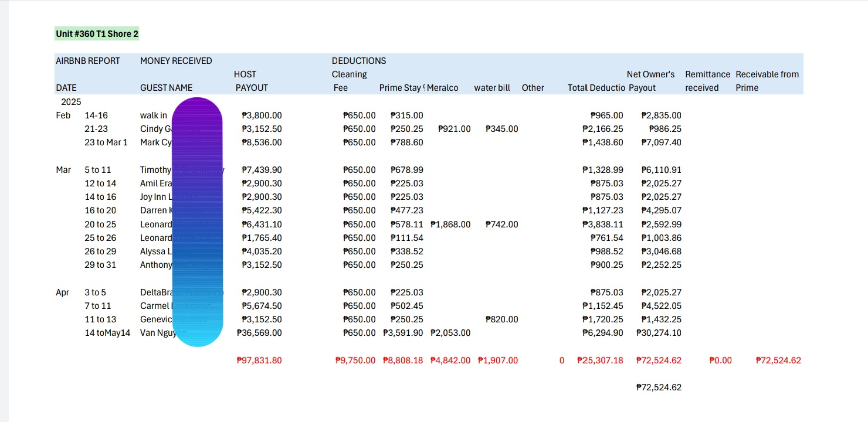
Task: Select the ₱0.00 remittance total cell
Action: [720, 360]
